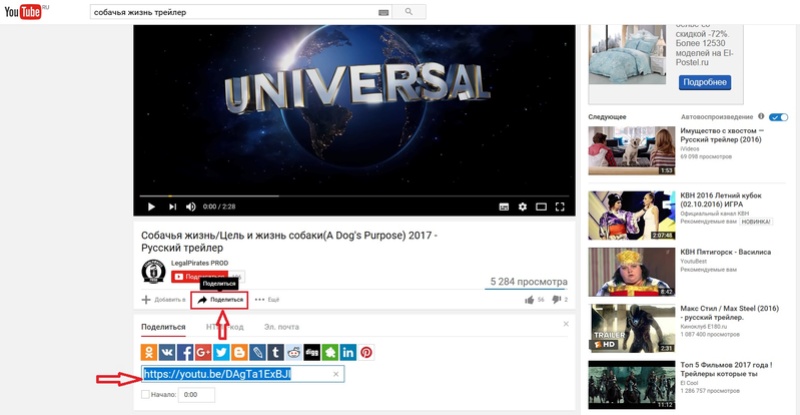Share to Twitter icon
The width and height of the screenshot is (800, 415).
tap(221, 352)
